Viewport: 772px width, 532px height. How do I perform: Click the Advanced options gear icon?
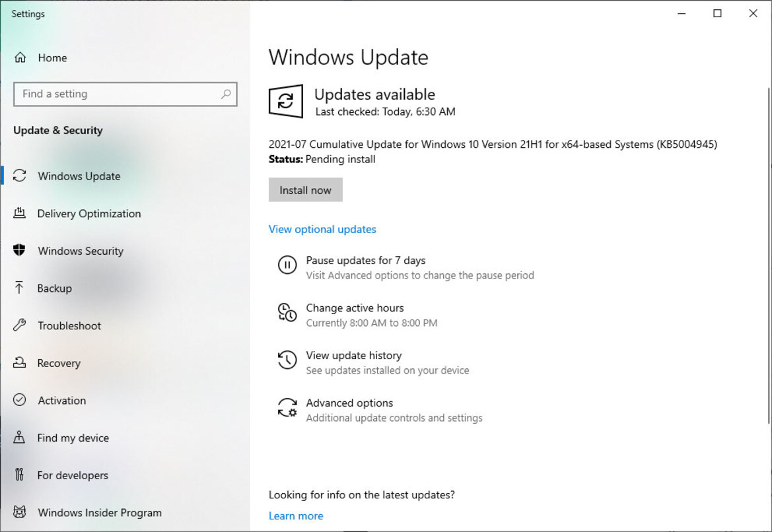287,407
